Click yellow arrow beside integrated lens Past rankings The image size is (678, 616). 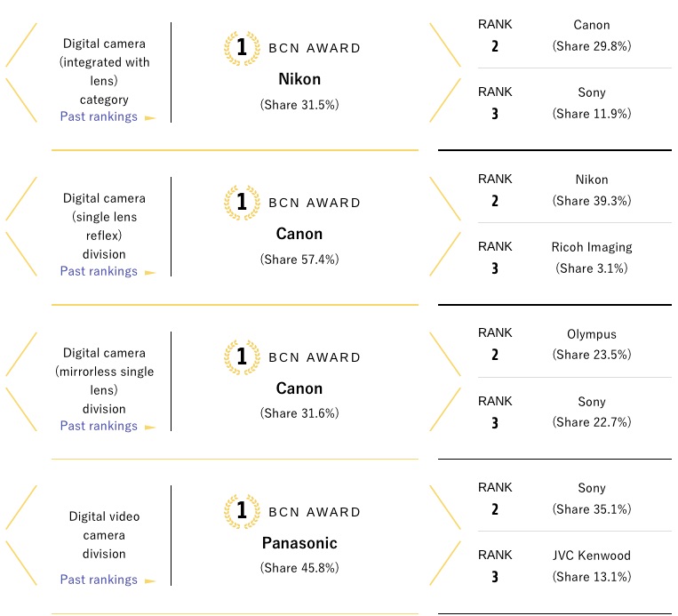click(150, 117)
